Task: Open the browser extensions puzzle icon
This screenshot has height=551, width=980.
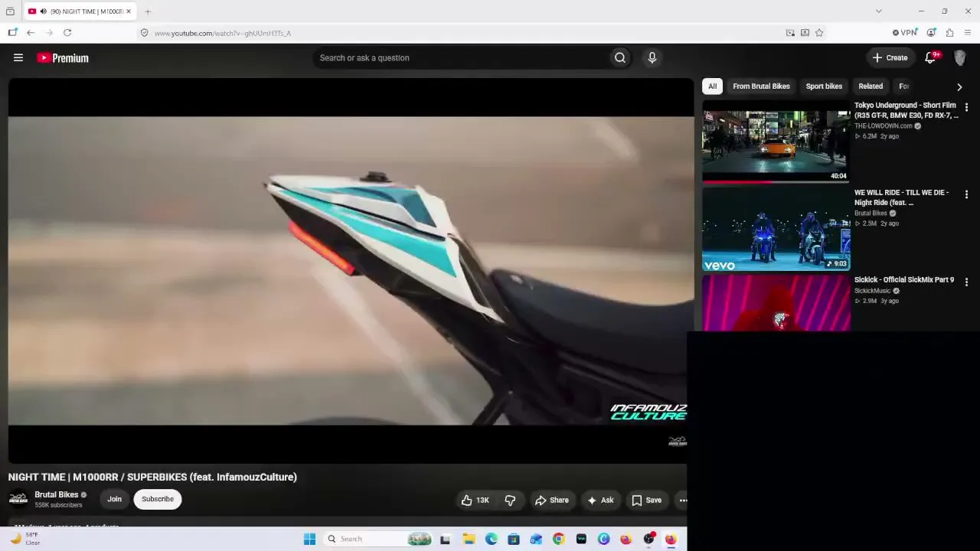Action: (x=949, y=33)
